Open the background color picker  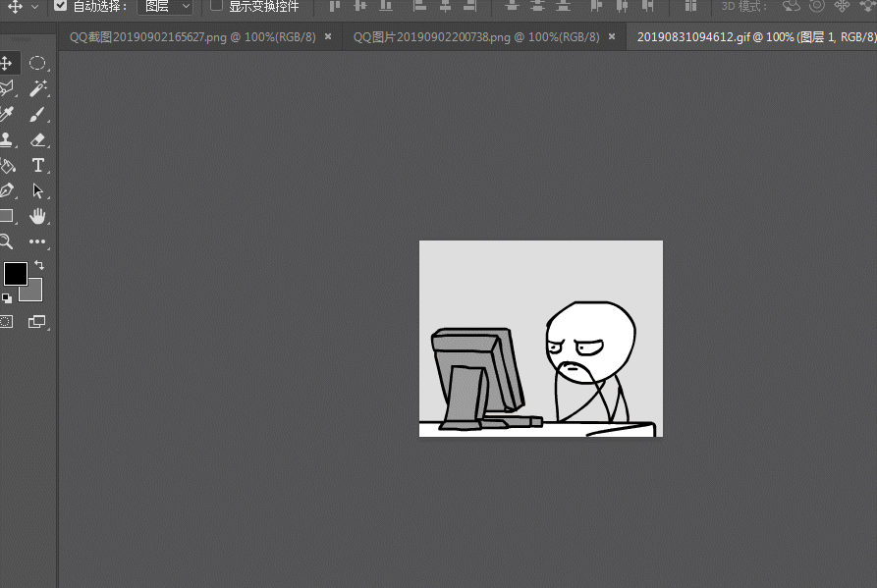tap(34, 293)
